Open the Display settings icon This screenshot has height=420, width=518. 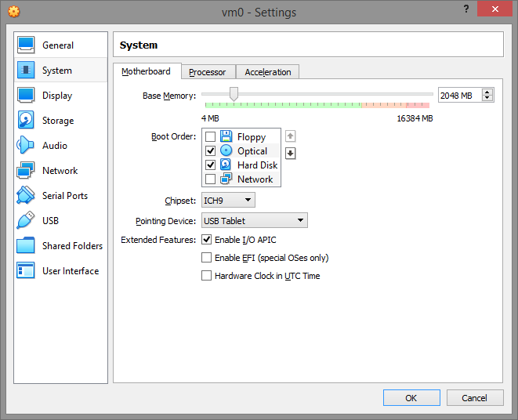26,96
